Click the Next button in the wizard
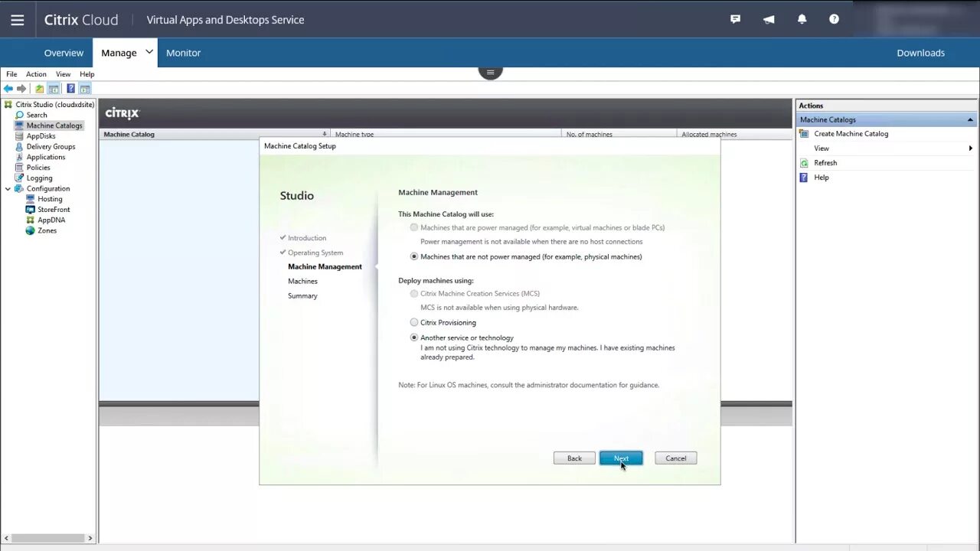The height and width of the screenshot is (551, 980). pos(621,458)
